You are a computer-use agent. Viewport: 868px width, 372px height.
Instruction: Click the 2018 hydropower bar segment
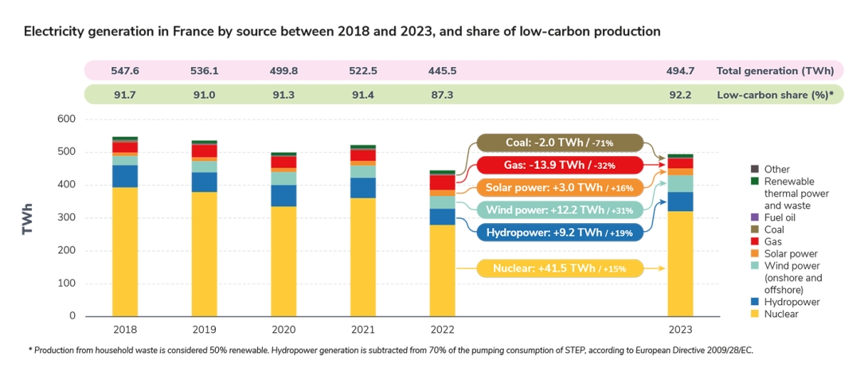(x=125, y=176)
